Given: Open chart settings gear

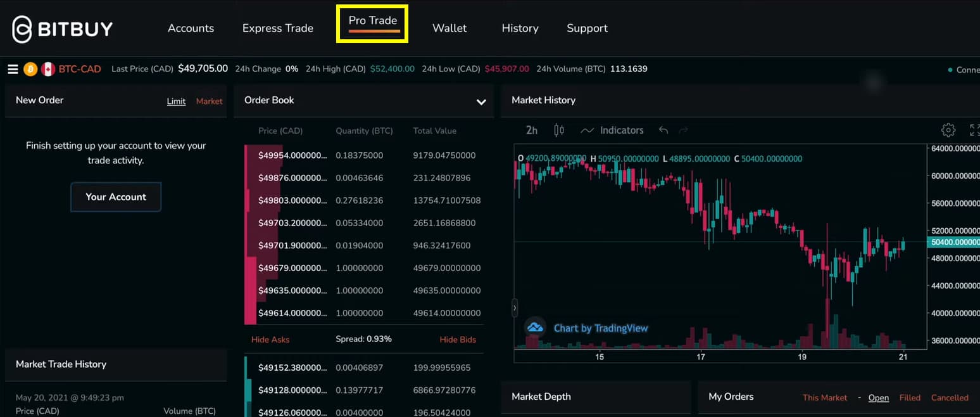Looking at the screenshot, I should (948, 130).
